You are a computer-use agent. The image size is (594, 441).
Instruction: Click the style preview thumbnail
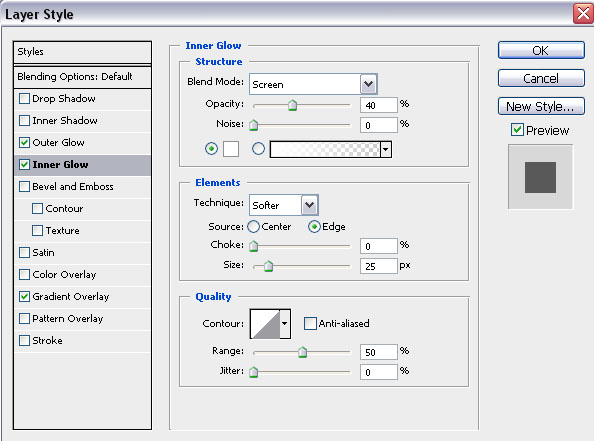[540, 177]
